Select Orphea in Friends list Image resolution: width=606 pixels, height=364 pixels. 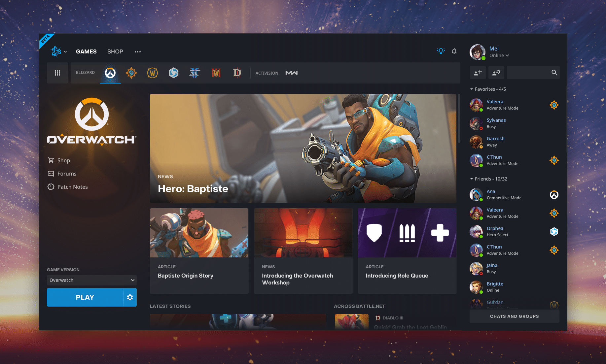[x=515, y=232]
